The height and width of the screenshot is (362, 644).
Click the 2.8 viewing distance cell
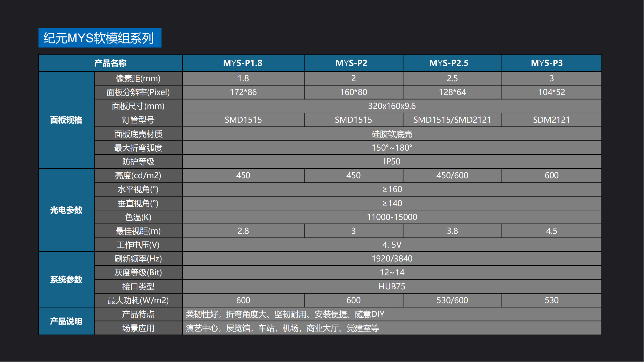pyautogui.click(x=243, y=231)
